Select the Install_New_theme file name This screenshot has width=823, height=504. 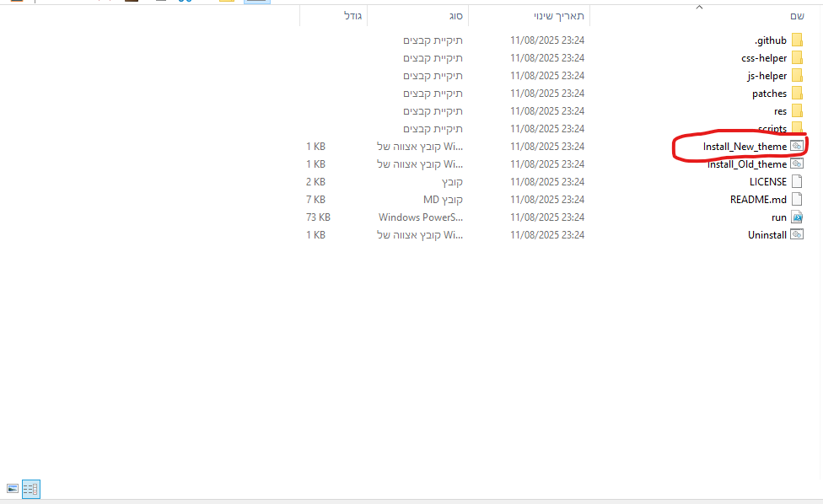(745, 147)
